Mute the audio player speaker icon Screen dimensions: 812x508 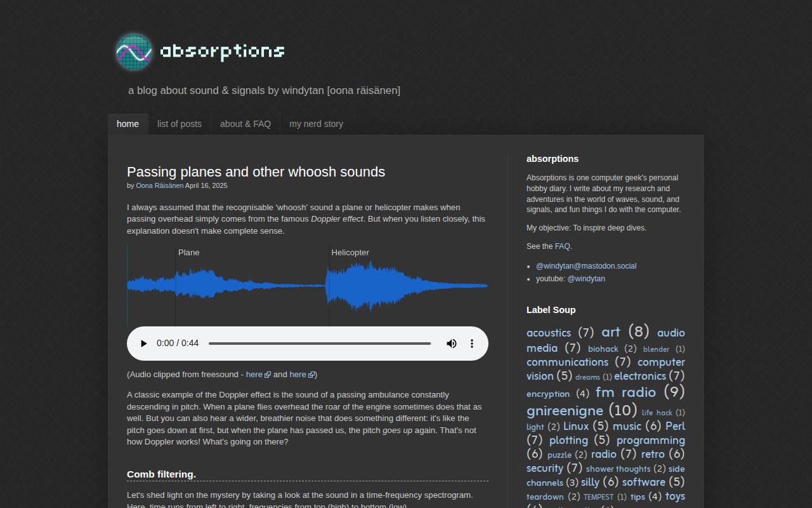click(451, 343)
